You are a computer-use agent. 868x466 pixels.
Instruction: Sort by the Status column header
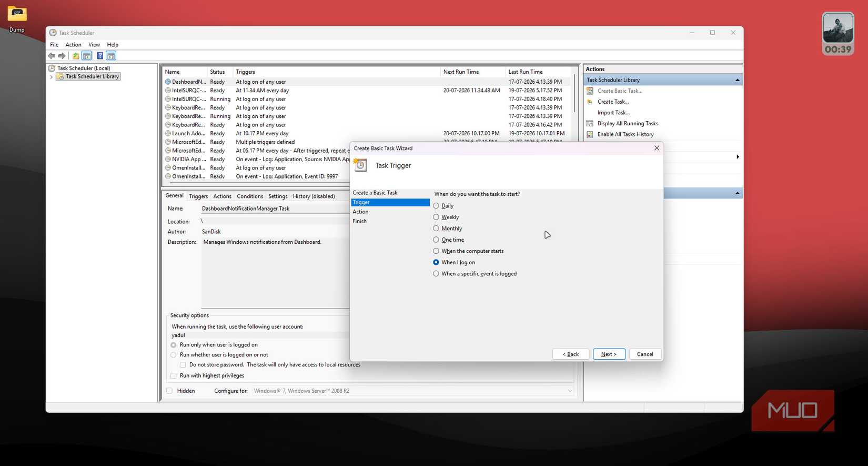pos(220,72)
